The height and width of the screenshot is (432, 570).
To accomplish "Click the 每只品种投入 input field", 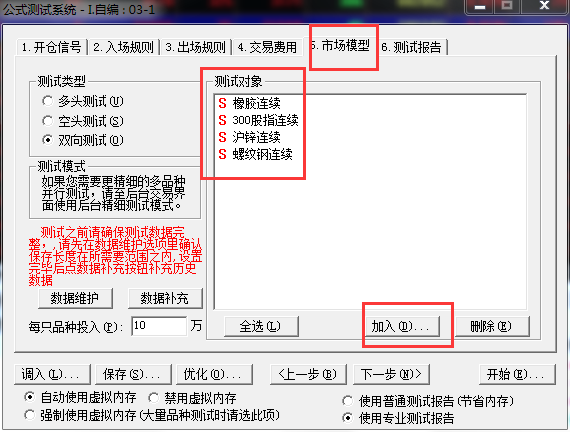I will point(159,326).
